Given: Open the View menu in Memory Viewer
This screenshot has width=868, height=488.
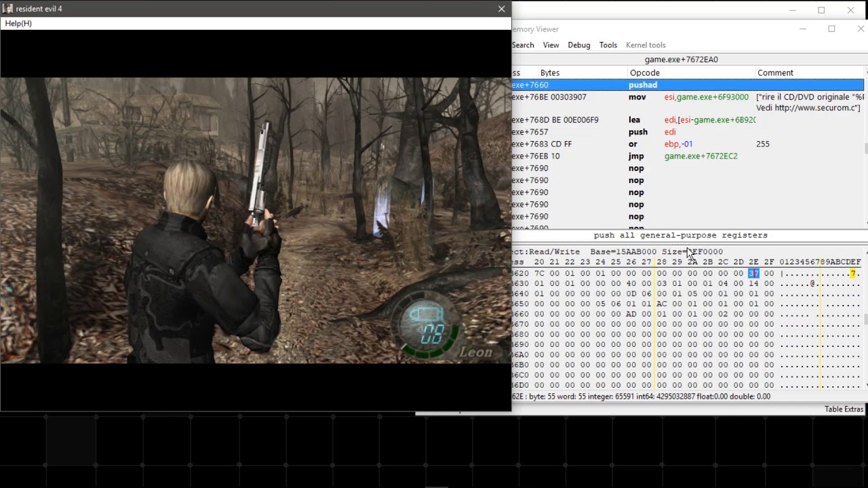Looking at the screenshot, I should coord(551,45).
